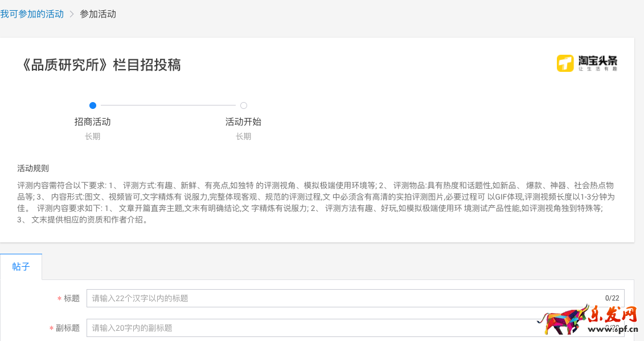644x341 pixels.
Task: Focus the 副标题 subtitle input field
Action: [313, 328]
